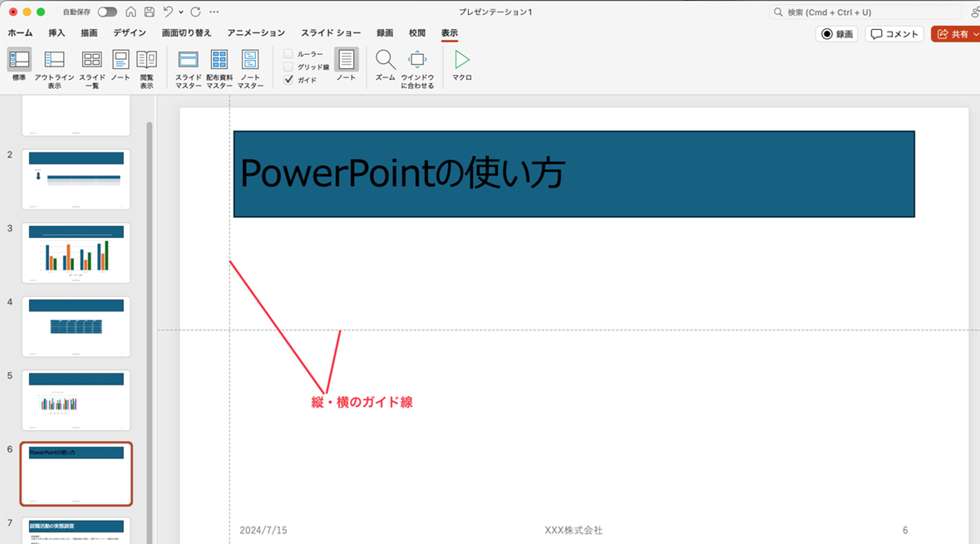Click the Share (共有) button
This screenshot has width=980, height=544.
pyautogui.click(x=952, y=34)
